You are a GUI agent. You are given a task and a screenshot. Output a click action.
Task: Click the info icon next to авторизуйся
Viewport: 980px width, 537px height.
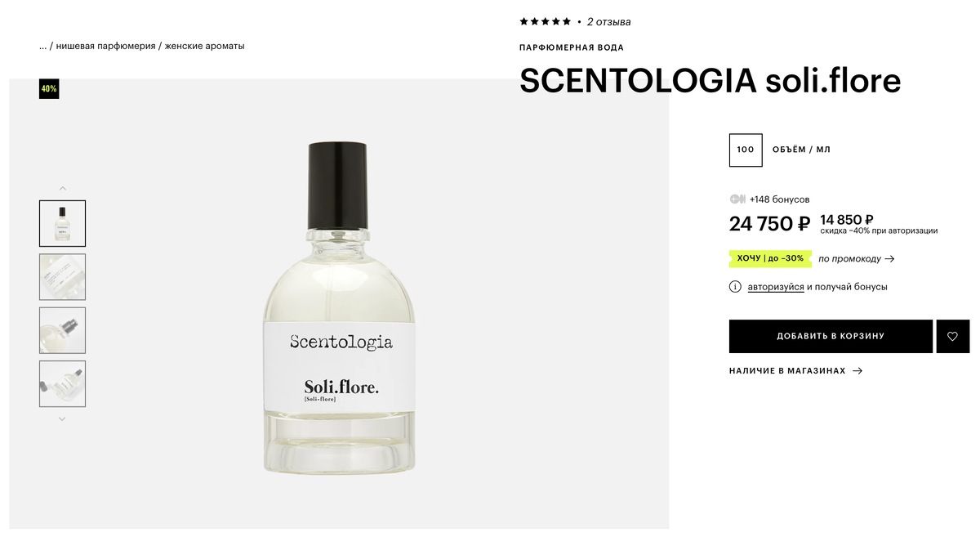click(x=735, y=287)
